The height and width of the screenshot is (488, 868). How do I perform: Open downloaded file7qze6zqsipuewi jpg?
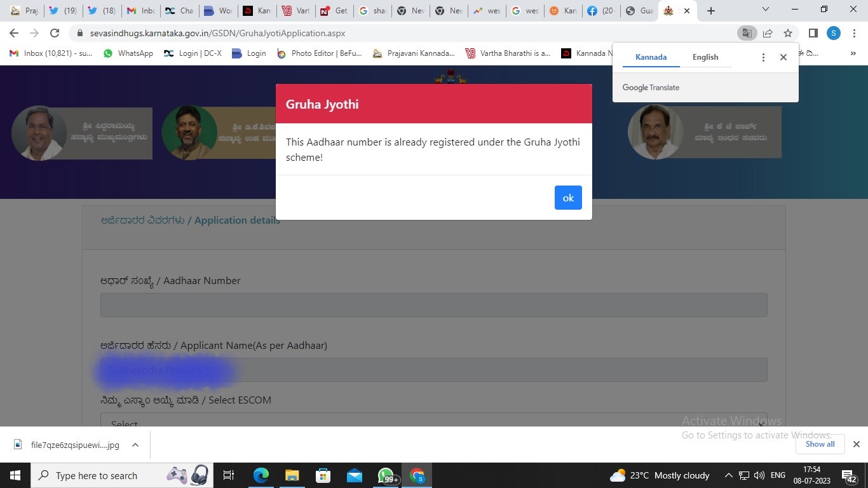click(67, 445)
